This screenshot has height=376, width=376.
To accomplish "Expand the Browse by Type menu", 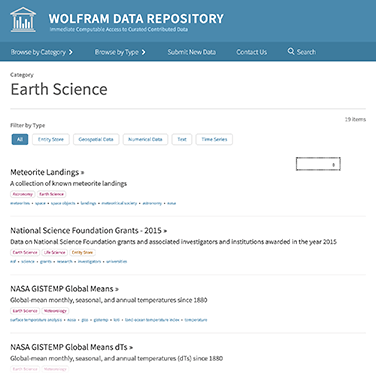I will point(120,52).
